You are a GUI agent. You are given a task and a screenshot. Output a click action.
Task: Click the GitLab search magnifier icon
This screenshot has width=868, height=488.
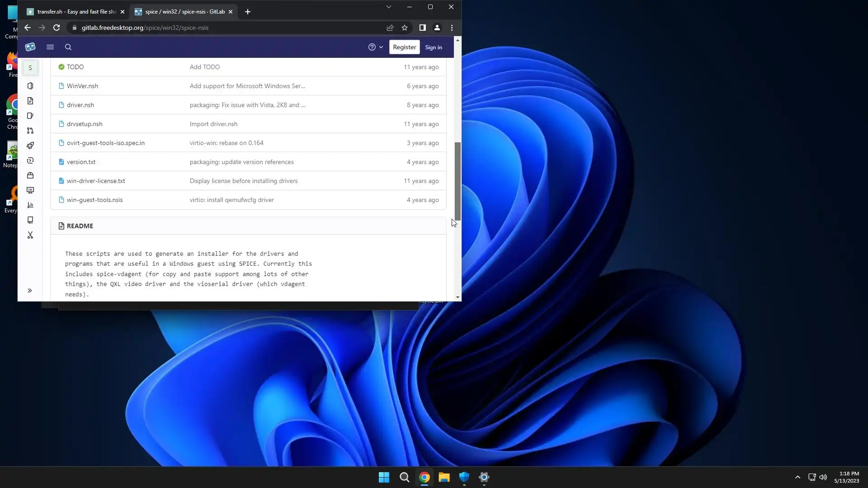(68, 47)
